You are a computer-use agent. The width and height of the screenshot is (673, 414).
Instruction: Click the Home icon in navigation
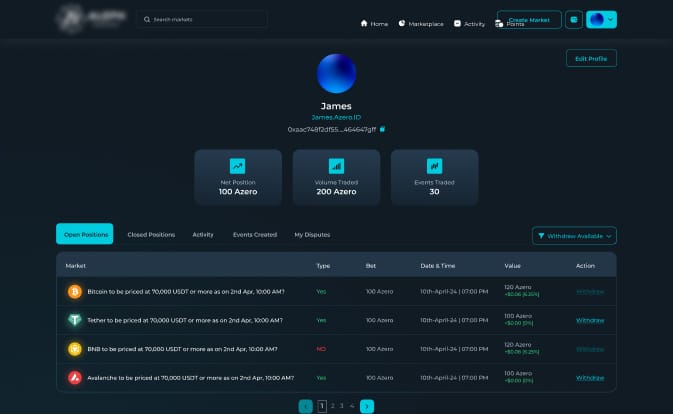click(364, 23)
